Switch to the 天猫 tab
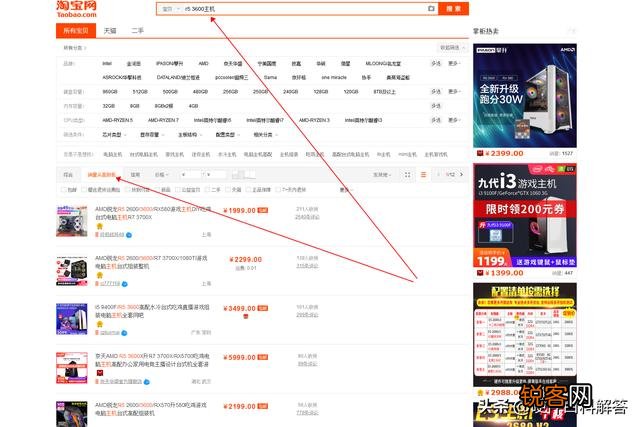The width and height of the screenshot is (640, 427). click(110, 31)
